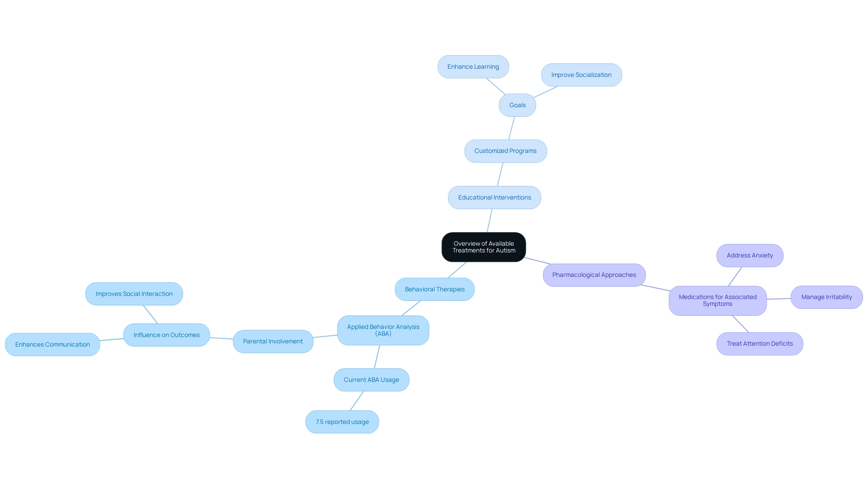Toggle visibility of Enhance Learning node

coord(473,66)
